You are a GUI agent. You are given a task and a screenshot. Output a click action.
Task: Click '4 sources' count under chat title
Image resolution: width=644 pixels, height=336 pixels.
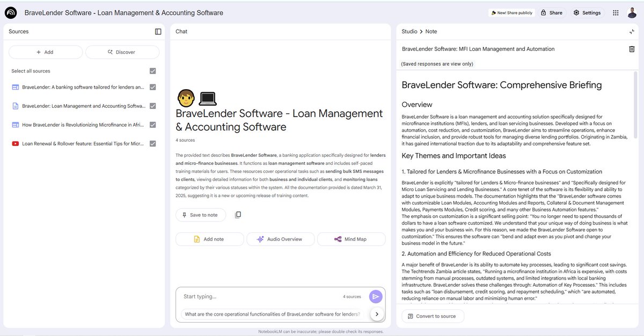(x=185, y=140)
